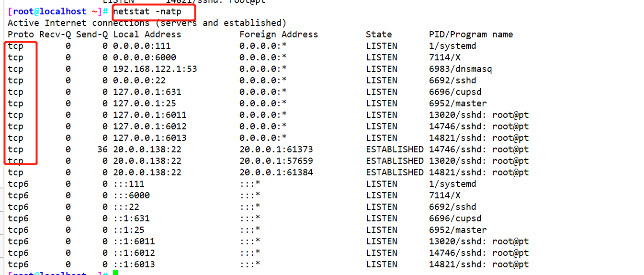Click "6692/sshd" in the 0.0.0.0:22 row
Screen dimensions: 644x275
pos(452,80)
